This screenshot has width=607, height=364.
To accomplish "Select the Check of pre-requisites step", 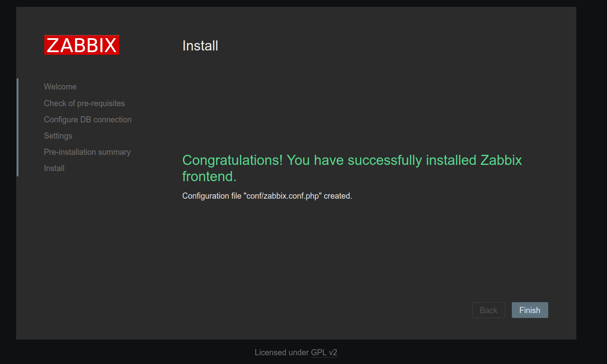I will click(84, 103).
